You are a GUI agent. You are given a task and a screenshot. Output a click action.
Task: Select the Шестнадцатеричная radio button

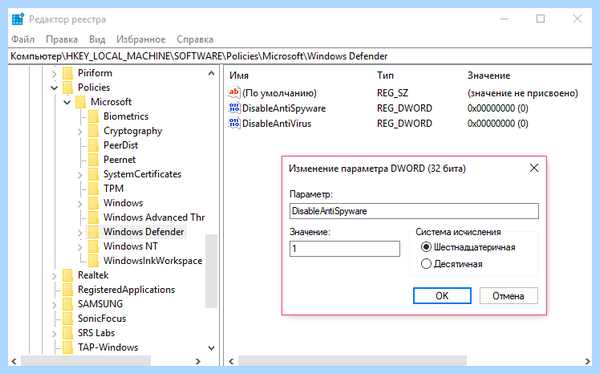[426, 247]
